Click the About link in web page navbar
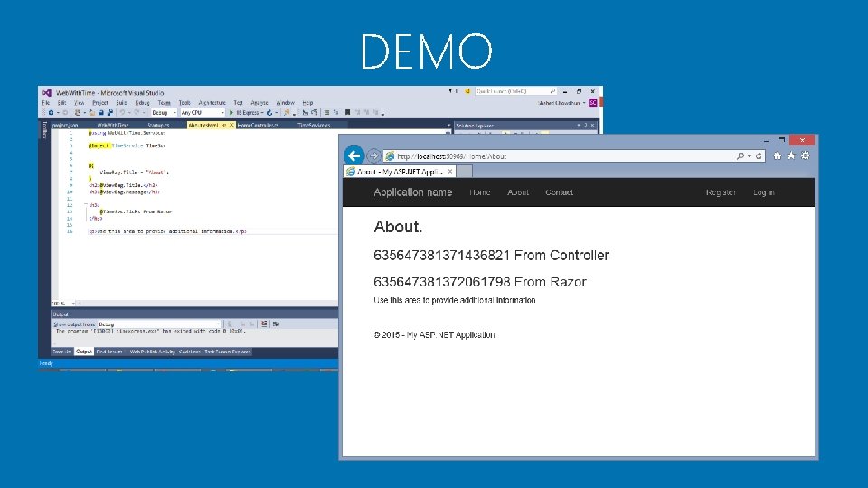This screenshot has height=488, width=868. tap(518, 192)
